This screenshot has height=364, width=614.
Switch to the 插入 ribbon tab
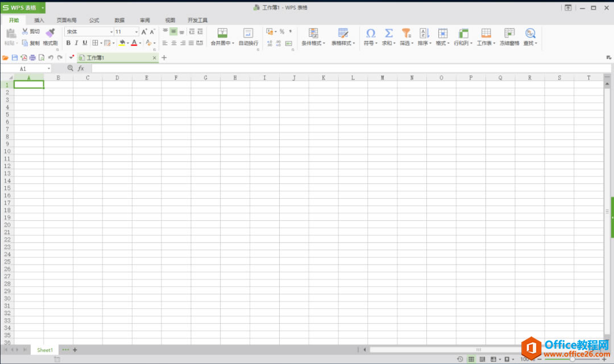39,20
